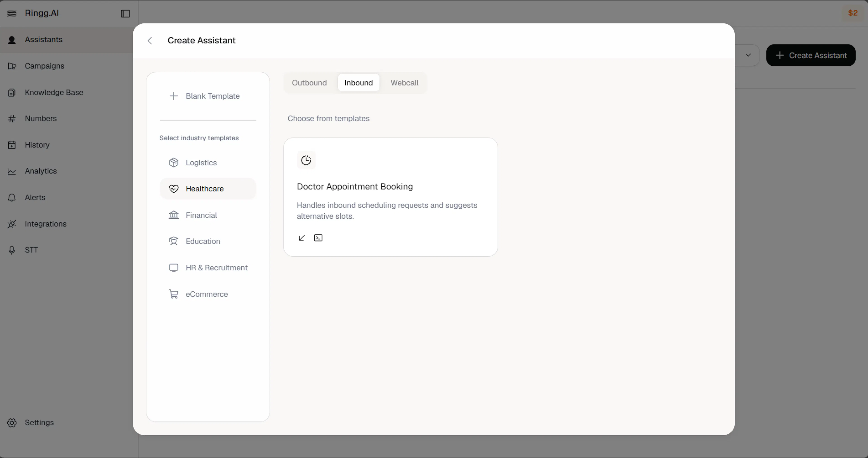Click the Knowledge Base document icon
The image size is (868, 458).
[12, 92]
